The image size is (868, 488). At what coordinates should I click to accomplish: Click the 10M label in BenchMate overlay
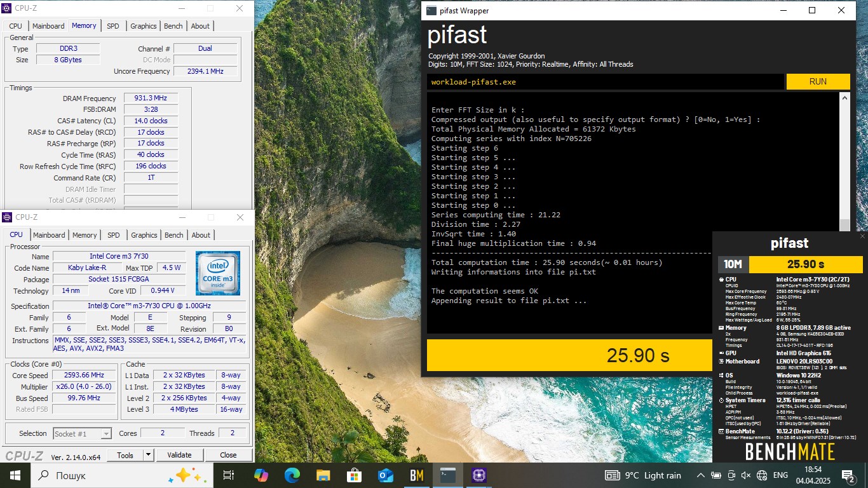[733, 264]
